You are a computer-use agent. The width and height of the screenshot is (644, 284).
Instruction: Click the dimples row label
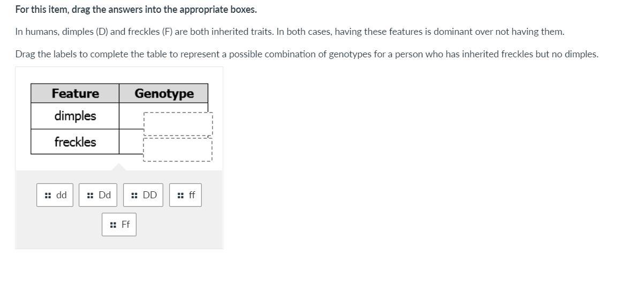[75, 116]
